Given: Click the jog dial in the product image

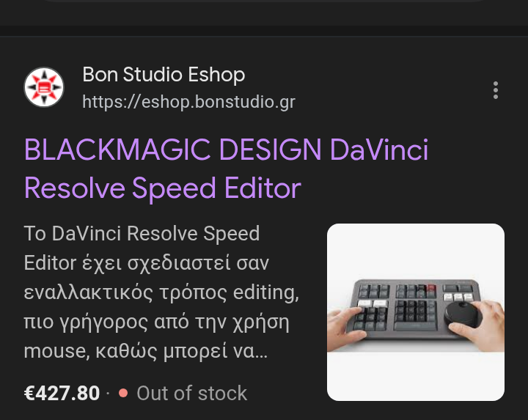Looking at the screenshot, I should (x=461, y=314).
